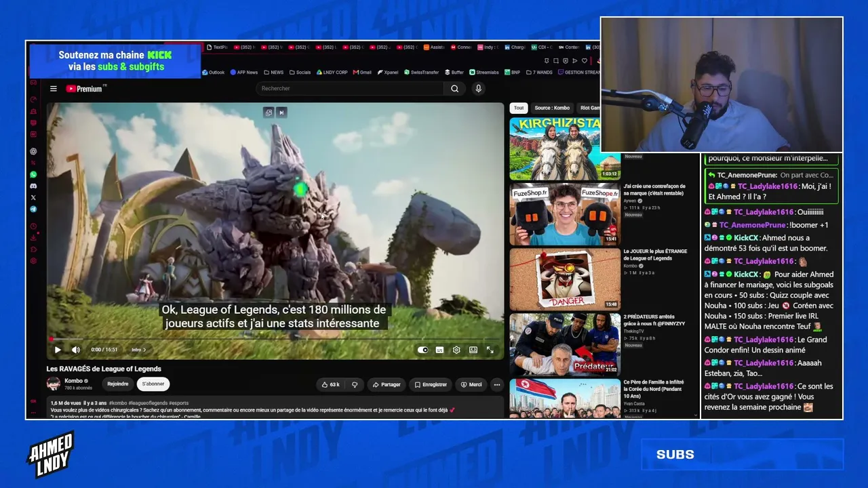Open browser settings gear in the sidebar
Image resolution: width=868 pixels, height=488 pixels.
pos(33,261)
